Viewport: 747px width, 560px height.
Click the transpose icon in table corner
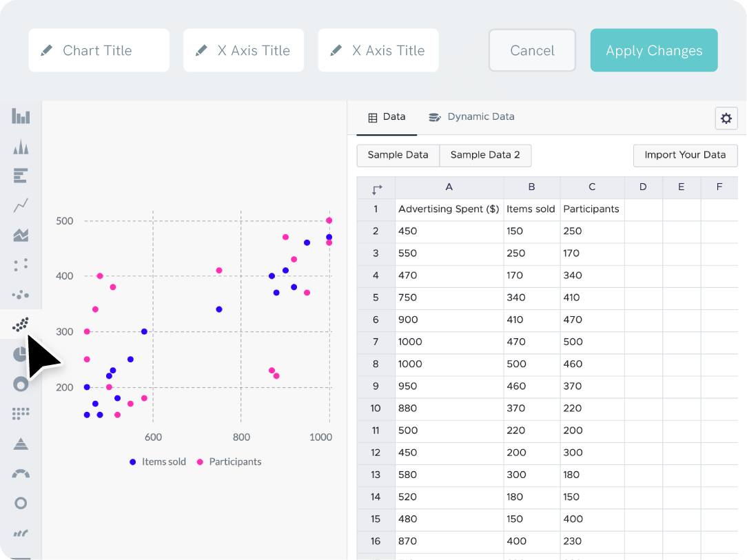click(x=376, y=189)
